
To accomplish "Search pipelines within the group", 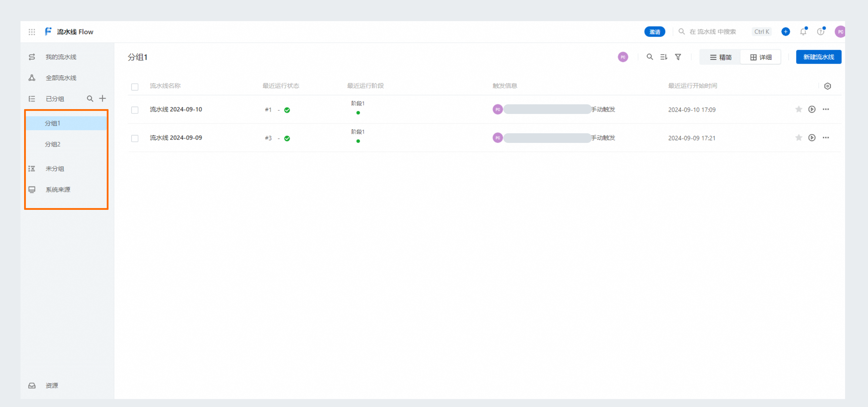I will 650,57.
